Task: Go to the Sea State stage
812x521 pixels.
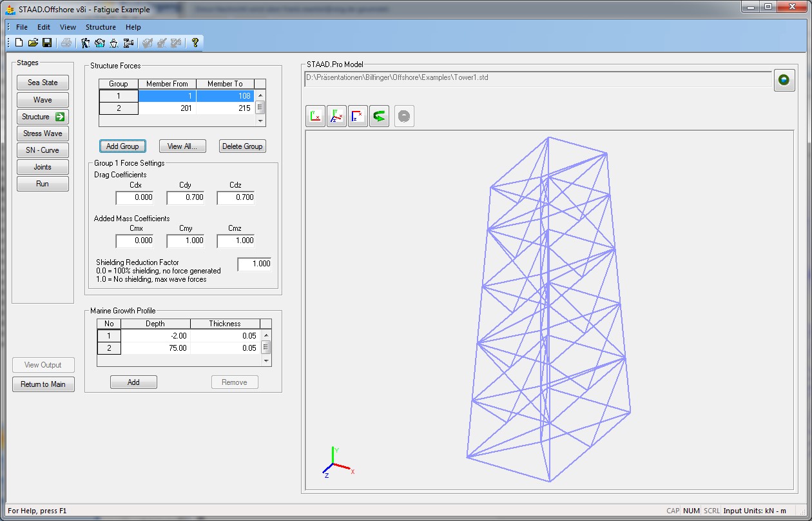Action: [x=43, y=83]
